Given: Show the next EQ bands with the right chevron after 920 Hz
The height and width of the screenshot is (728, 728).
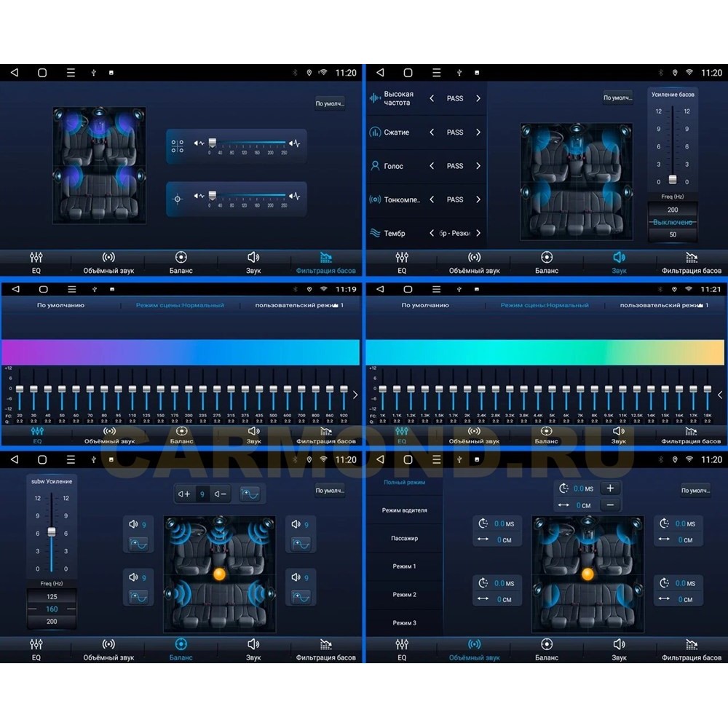Looking at the screenshot, I should [355, 395].
